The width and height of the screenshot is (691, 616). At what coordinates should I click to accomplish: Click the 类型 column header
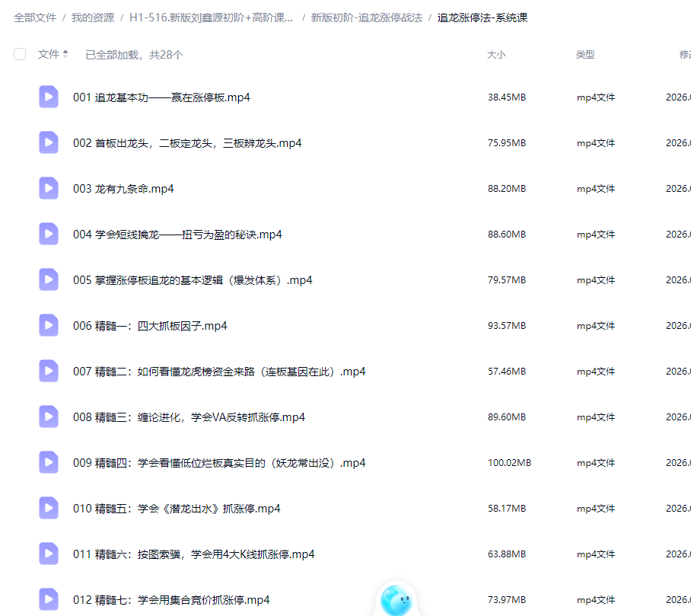point(586,54)
